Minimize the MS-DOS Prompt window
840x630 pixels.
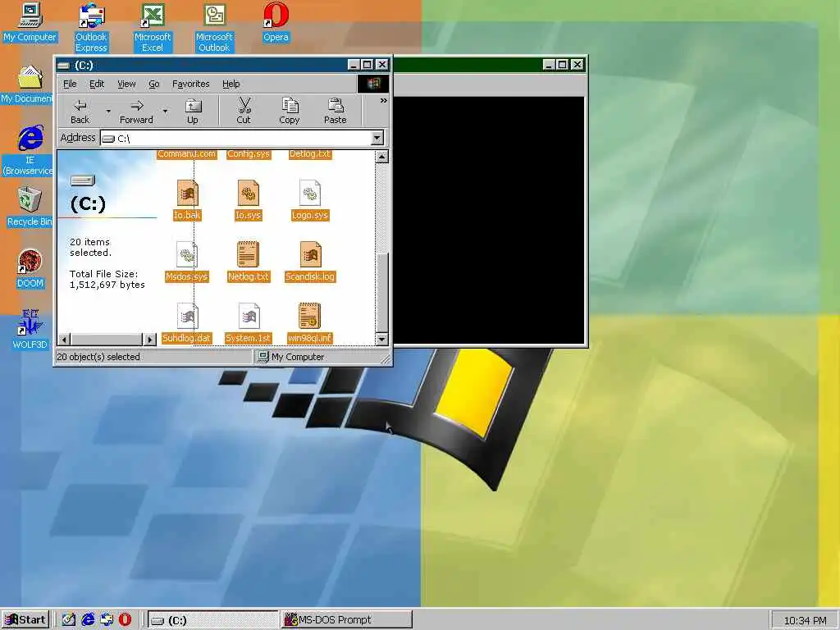(549, 65)
